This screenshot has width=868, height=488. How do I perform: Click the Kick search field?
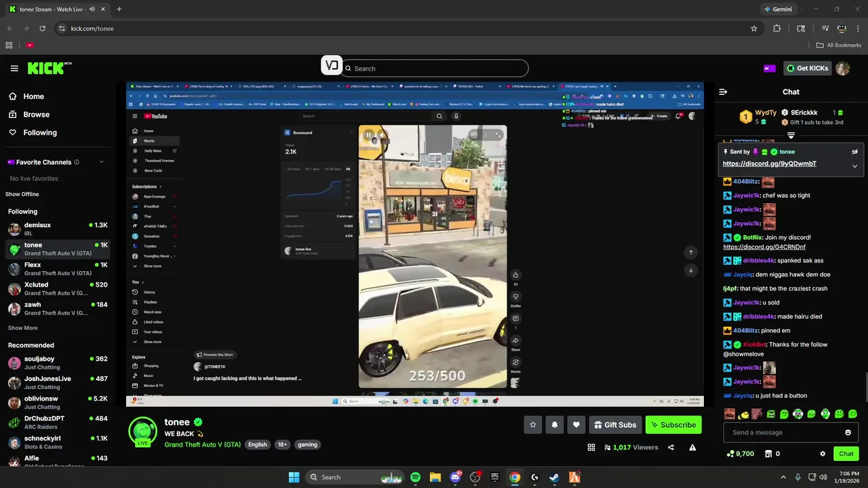tap(435, 68)
